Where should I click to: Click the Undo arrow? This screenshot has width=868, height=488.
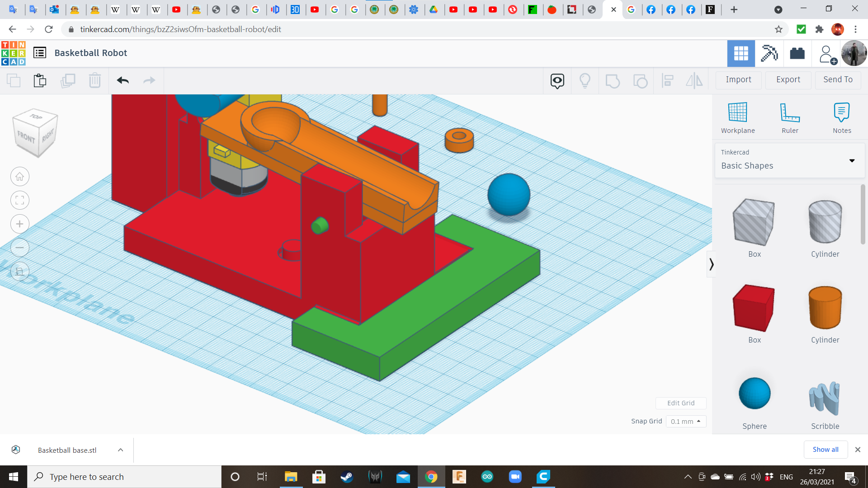[x=123, y=80]
